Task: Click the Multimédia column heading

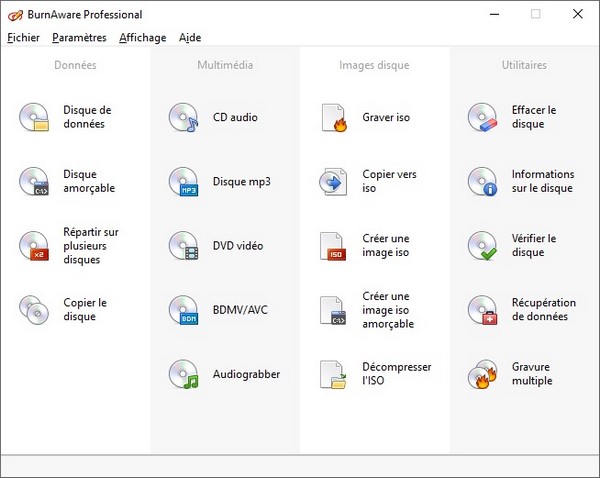Action: pos(225,65)
